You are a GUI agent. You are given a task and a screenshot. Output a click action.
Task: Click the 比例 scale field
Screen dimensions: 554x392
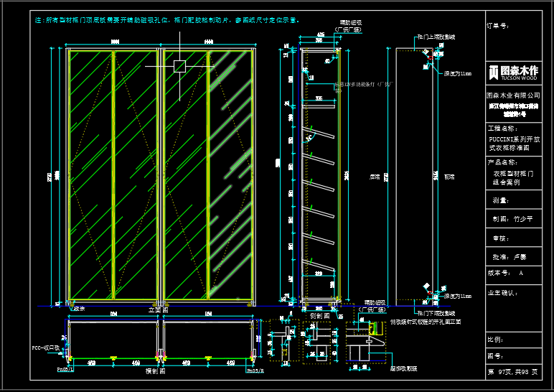494,339
